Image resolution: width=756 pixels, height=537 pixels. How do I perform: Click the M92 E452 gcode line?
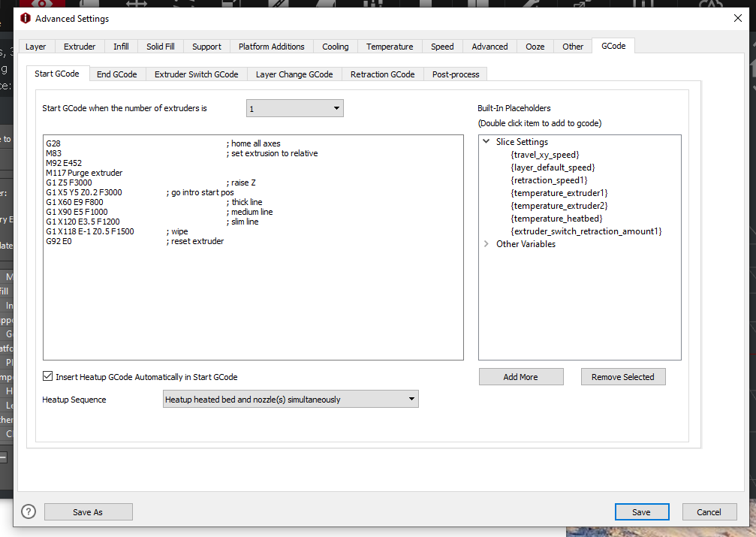(64, 163)
